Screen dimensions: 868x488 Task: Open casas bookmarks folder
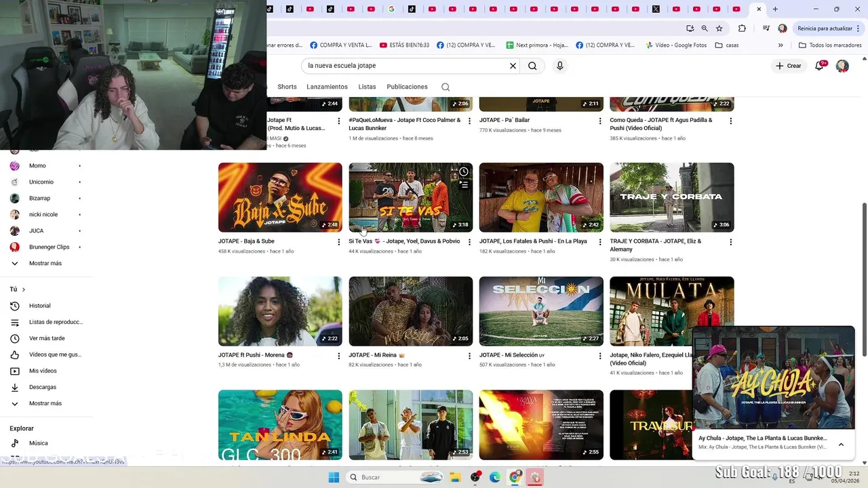coord(727,45)
